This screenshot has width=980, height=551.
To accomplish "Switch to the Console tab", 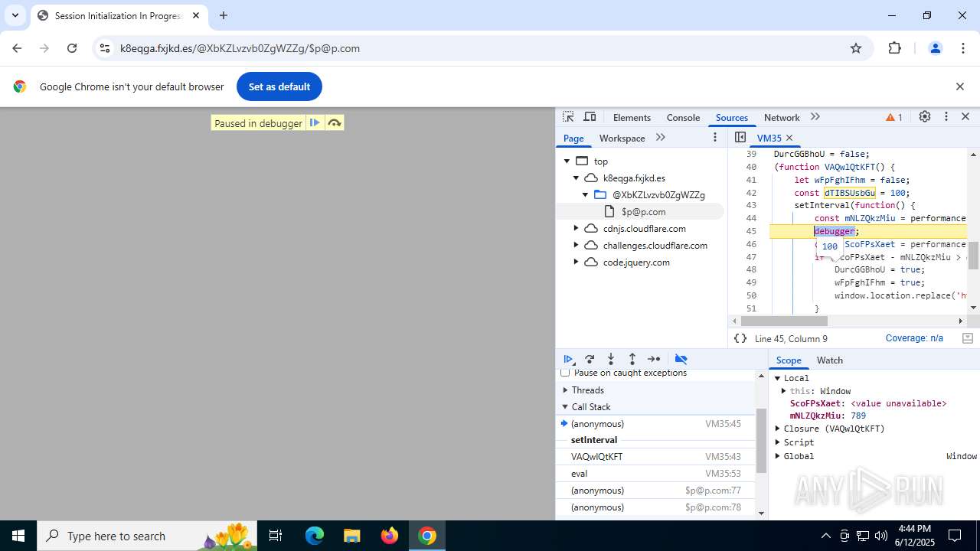I will [683, 117].
